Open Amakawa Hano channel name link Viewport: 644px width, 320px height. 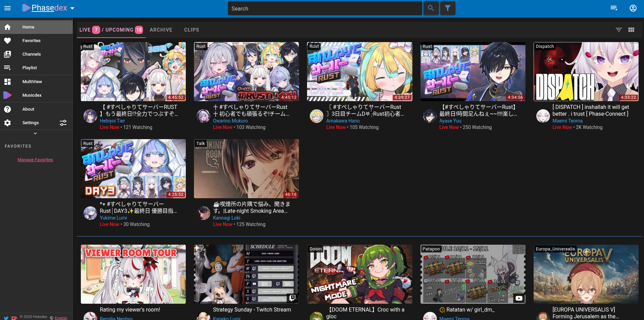343,121
